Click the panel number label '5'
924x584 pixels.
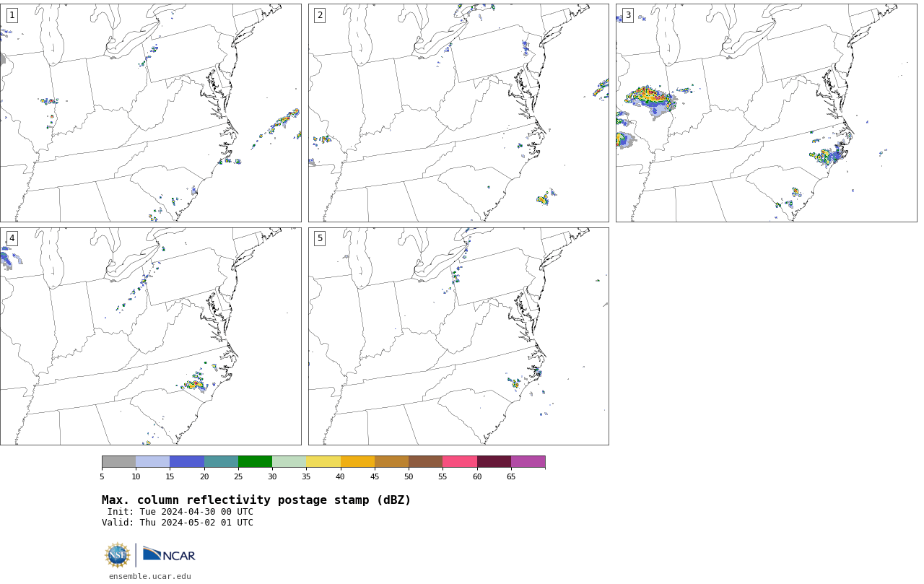[320, 238]
